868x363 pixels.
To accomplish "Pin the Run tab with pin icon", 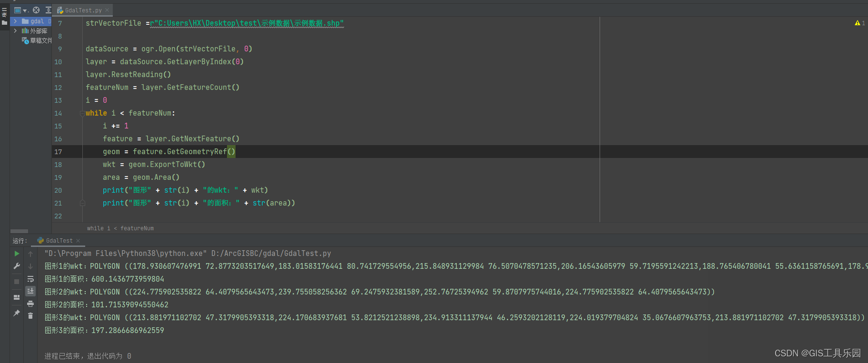I will [17, 313].
